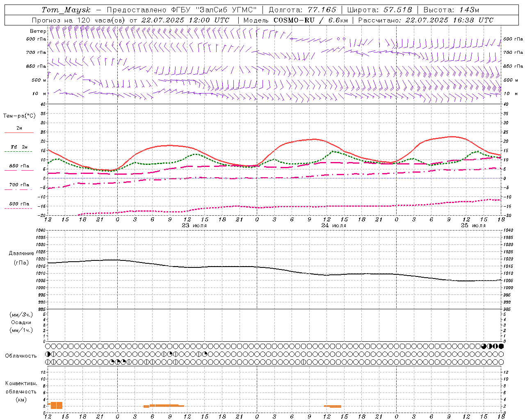Click the start time '22.07.2025 12:00 UTC'

(185, 20)
